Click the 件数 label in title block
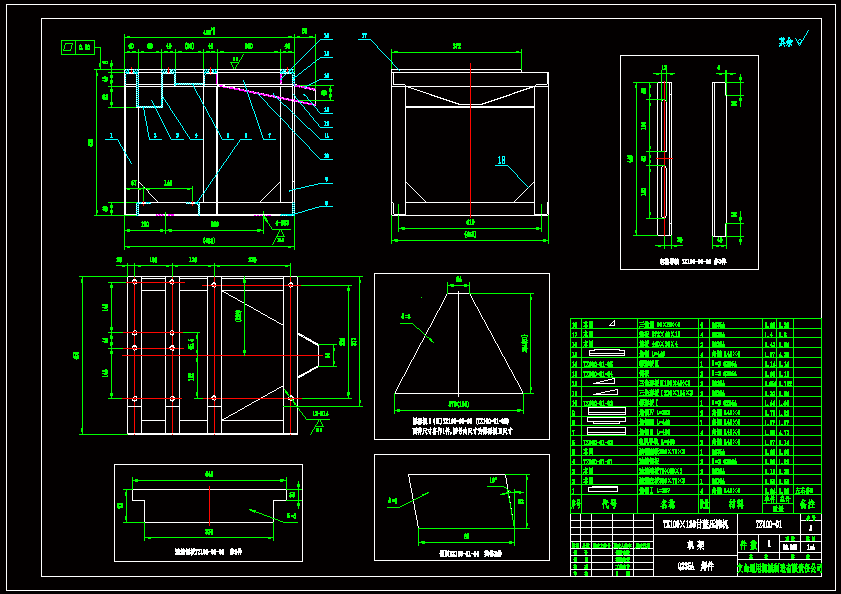 tap(749, 545)
